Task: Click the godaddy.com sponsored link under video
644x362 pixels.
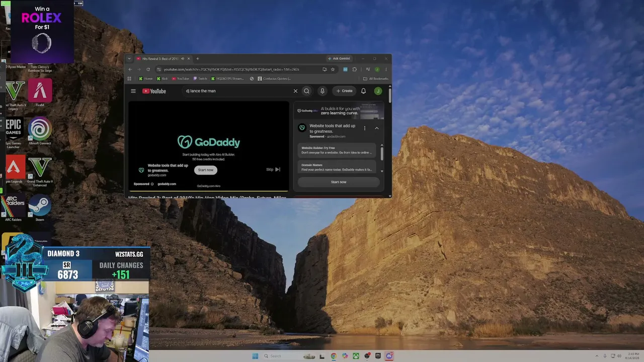Action: pos(167,184)
